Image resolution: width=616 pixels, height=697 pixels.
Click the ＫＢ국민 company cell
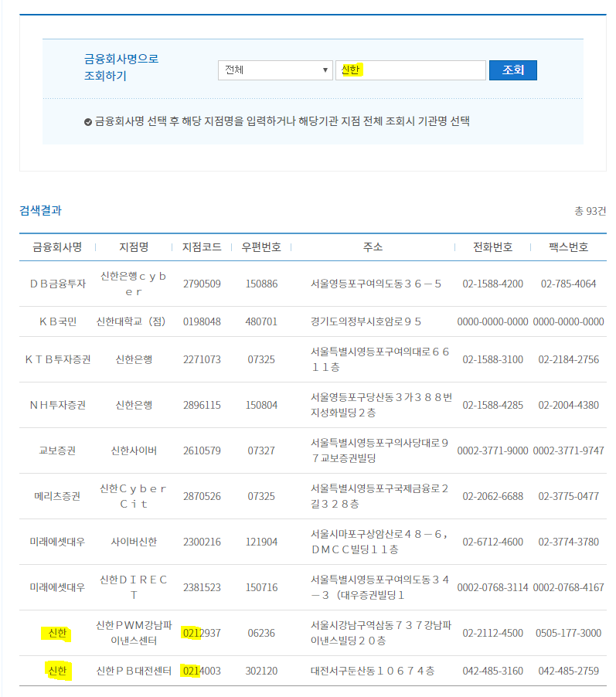(x=57, y=321)
